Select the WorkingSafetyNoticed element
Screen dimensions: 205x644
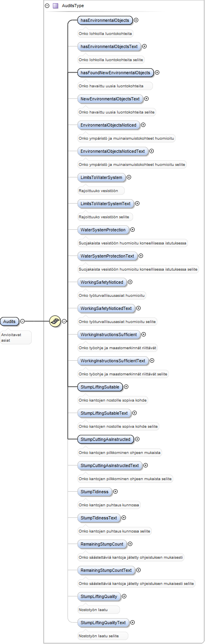[x=102, y=282]
